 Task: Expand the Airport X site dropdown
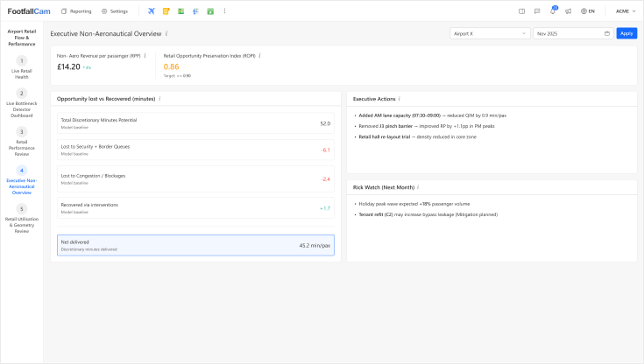490,33
